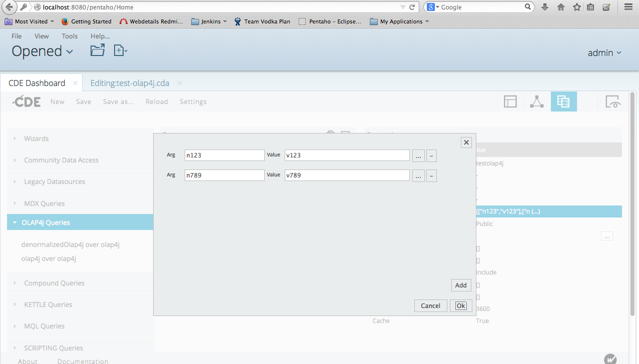Select denormalizedOlap4j over olap4j
Image resolution: width=639 pixels, height=364 pixels.
point(71,244)
